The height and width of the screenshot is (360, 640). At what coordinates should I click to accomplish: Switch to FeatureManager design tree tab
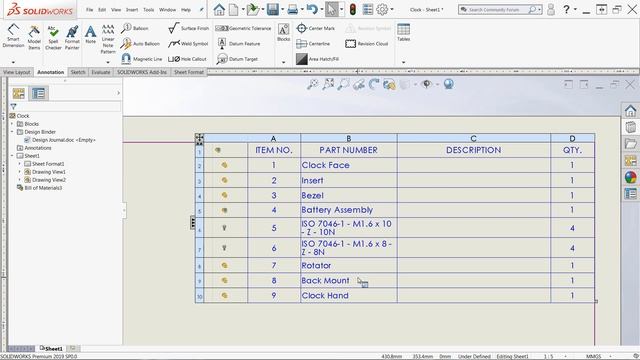[18, 93]
